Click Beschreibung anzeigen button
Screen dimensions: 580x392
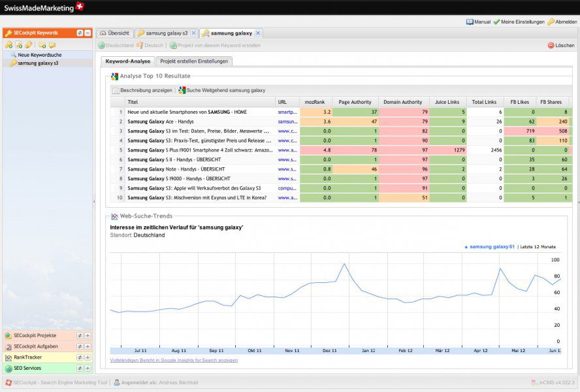point(142,90)
